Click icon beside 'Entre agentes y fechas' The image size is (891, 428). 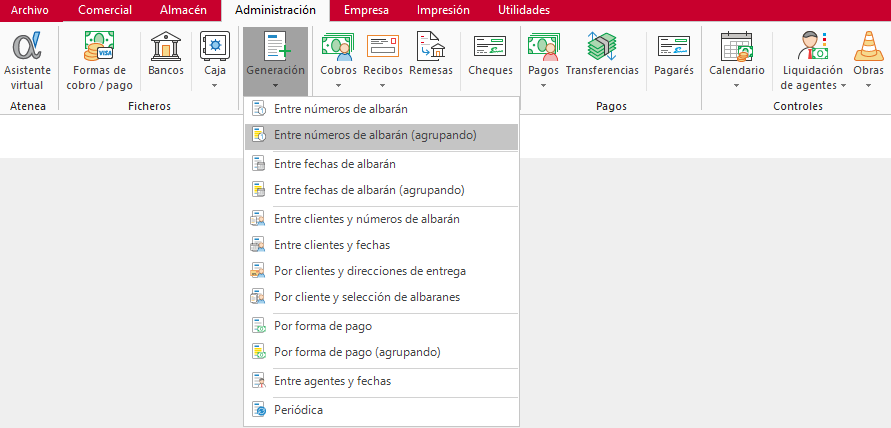coord(259,381)
